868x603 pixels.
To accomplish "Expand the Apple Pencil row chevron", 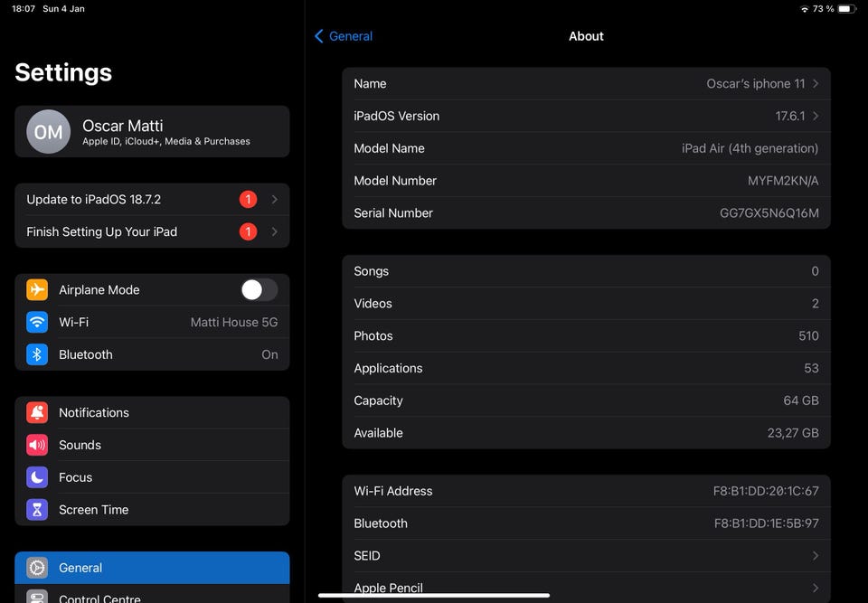I will coord(816,588).
